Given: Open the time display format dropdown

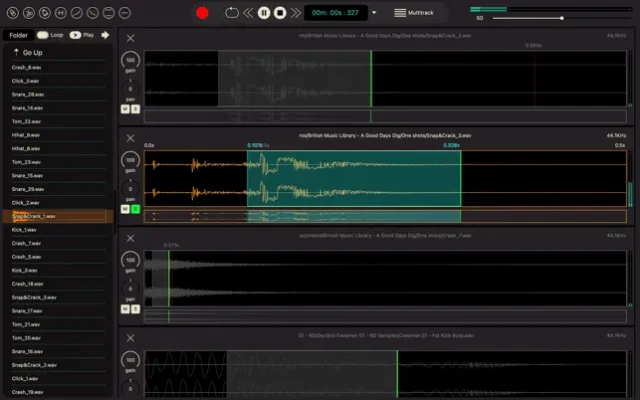Looking at the screenshot, I should click(373, 13).
